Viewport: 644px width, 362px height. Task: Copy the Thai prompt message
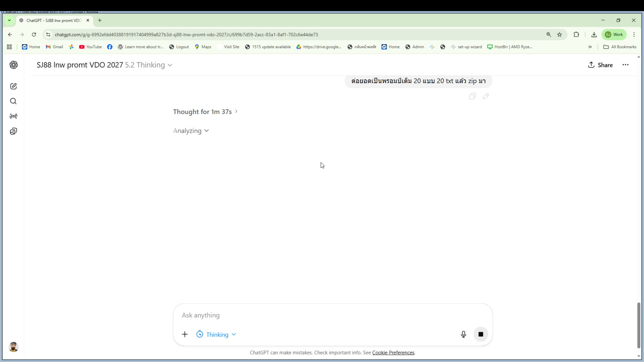point(472,97)
